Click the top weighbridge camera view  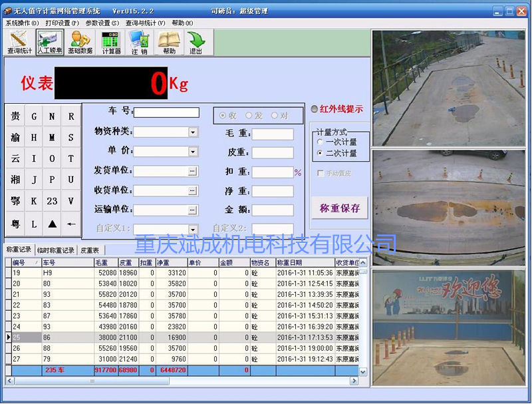[449, 89]
